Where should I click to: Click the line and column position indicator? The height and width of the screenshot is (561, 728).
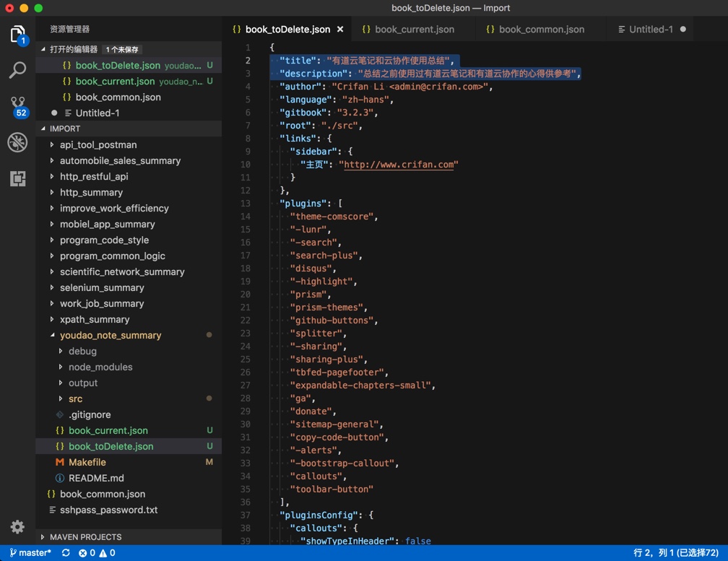coord(675,553)
